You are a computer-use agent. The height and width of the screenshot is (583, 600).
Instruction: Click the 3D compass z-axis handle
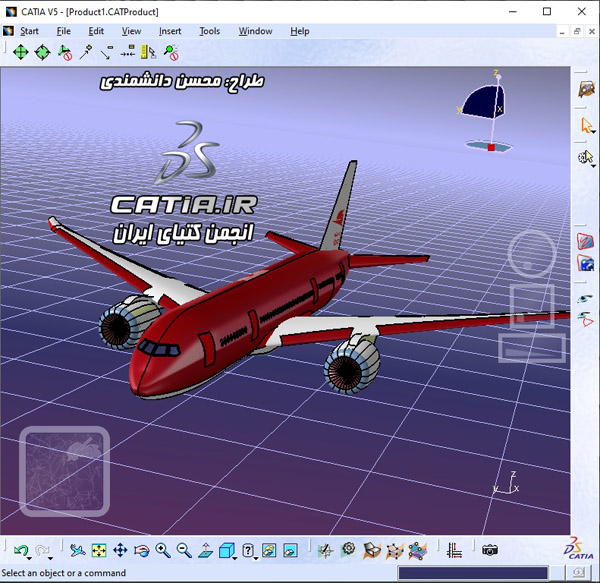pyautogui.click(x=498, y=77)
